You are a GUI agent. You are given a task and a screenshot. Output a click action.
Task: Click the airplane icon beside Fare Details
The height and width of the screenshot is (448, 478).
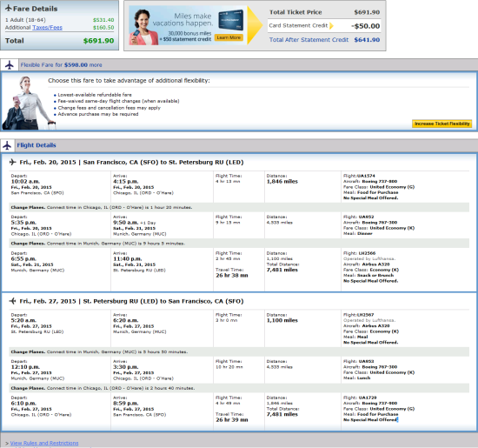point(9,8)
